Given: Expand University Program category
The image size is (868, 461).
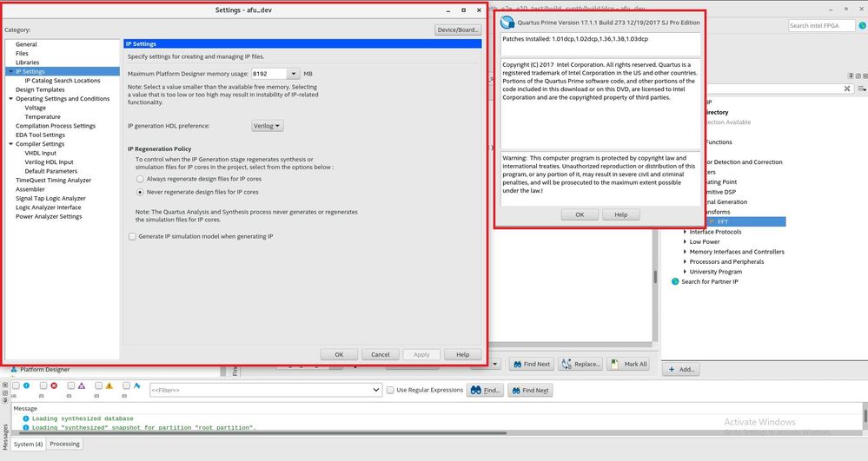Looking at the screenshot, I should (685, 272).
